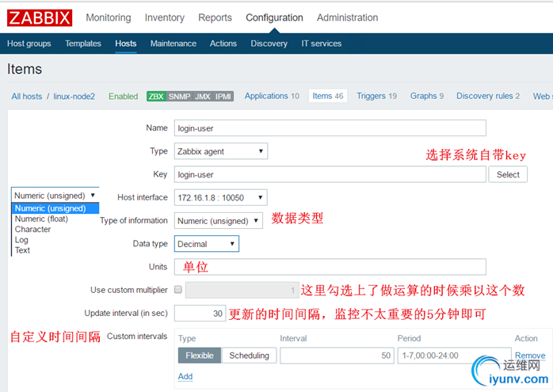
Task: Open Graphs 9 link
Action: tap(427, 96)
